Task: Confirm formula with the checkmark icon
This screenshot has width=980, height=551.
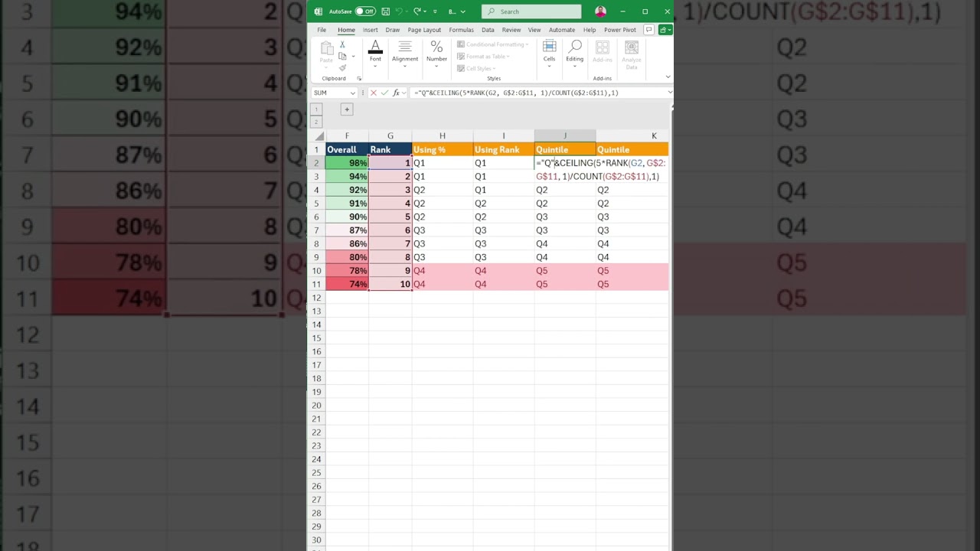Action: pyautogui.click(x=384, y=93)
